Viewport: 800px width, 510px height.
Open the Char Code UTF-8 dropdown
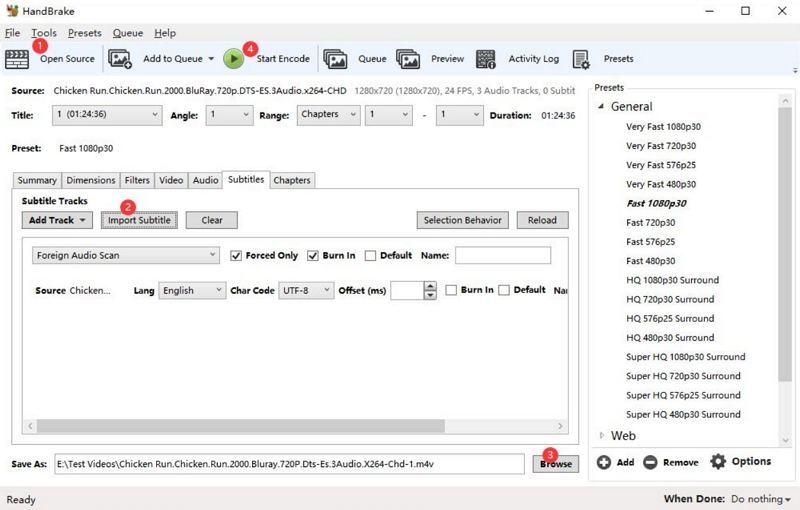pyautogui.click(x=306, y=291)
